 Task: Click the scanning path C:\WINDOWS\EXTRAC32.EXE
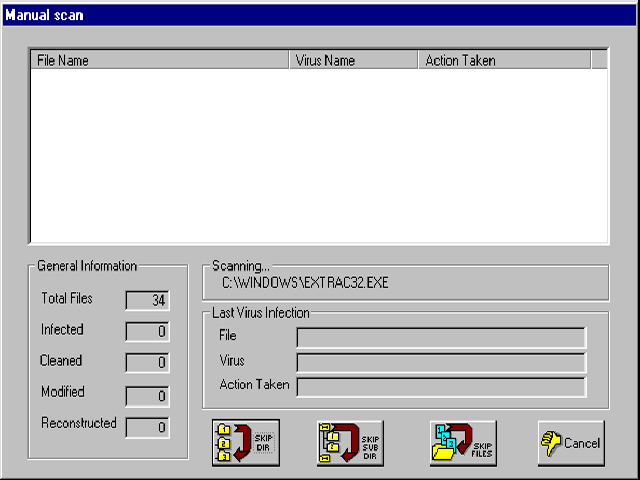[x=305, y=283]
